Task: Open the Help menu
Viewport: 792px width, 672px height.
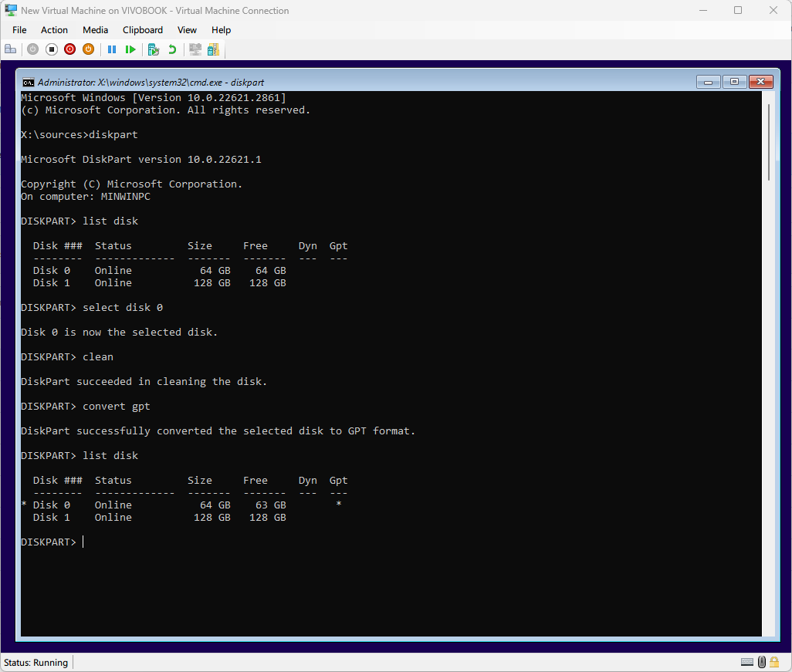Action: (221, 30)
